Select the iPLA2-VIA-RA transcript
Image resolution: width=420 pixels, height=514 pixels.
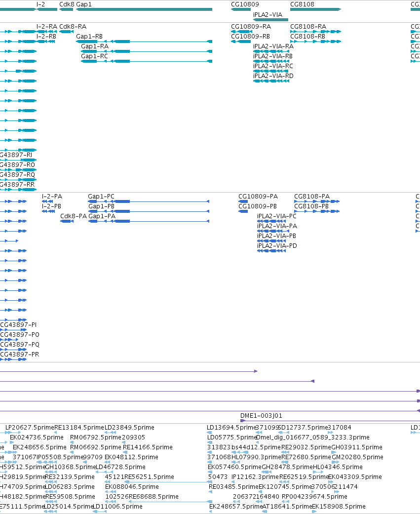[271, 51]
